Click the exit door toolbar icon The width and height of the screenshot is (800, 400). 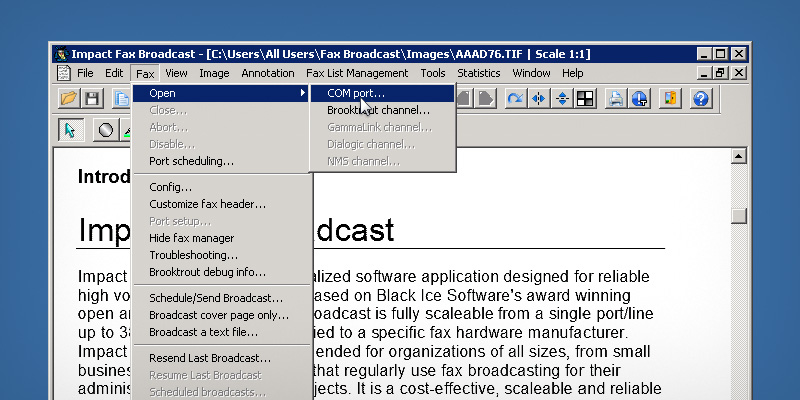[x=670, y=98]
